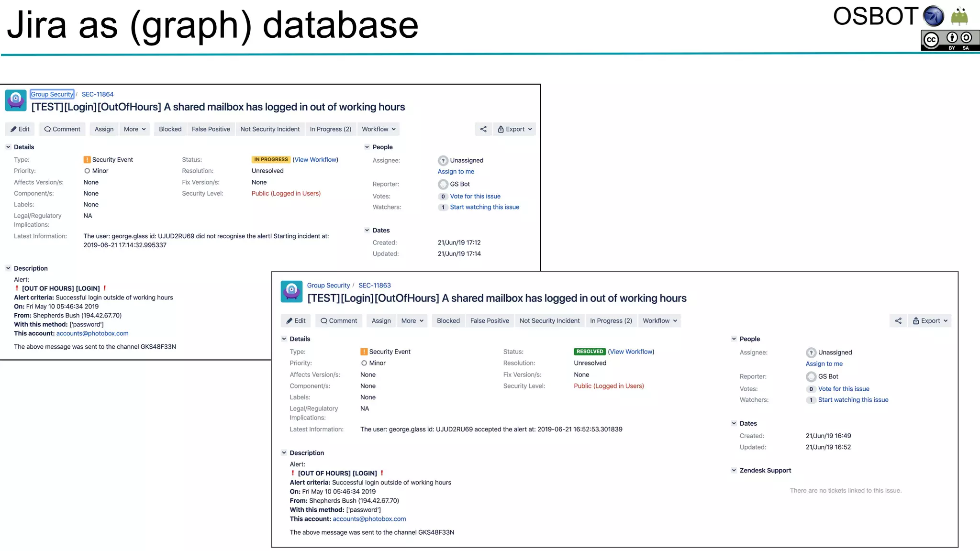Open the Export dropdown in SEC-11863
The image size is (980, 551).
click(930, 321)
